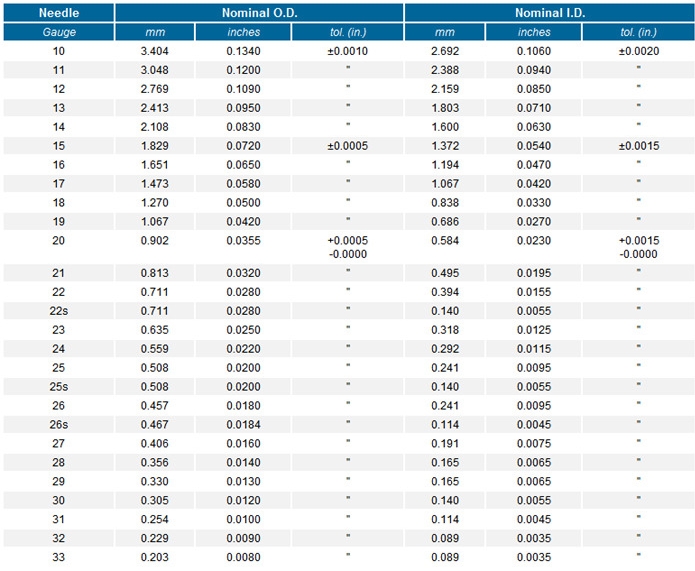The width and height of the screenshot is (695, 571).
Task: Select the "Nominal I.D." header cell
Action: [549, 13]
